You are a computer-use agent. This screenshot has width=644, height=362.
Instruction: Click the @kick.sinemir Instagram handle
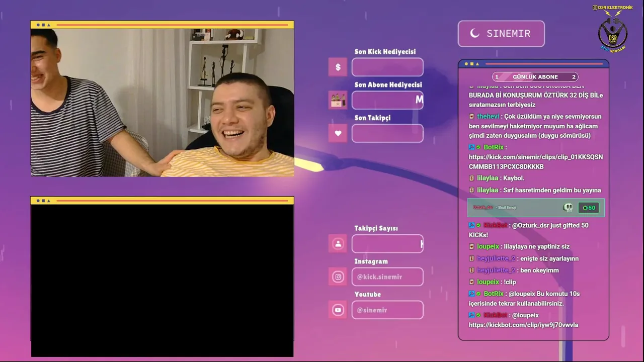(379, 277)
